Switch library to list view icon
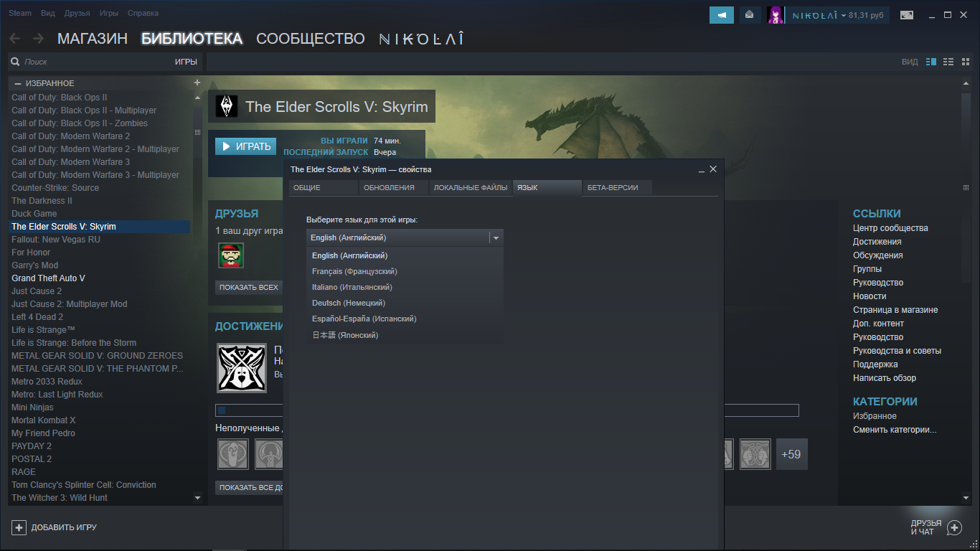Image resolution: width=980 pixels, height=551 pixels. [948, 62]
